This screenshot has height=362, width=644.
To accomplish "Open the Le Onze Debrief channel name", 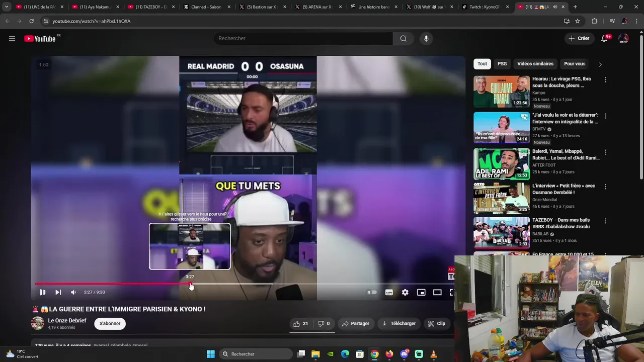I will click(67, 321).
